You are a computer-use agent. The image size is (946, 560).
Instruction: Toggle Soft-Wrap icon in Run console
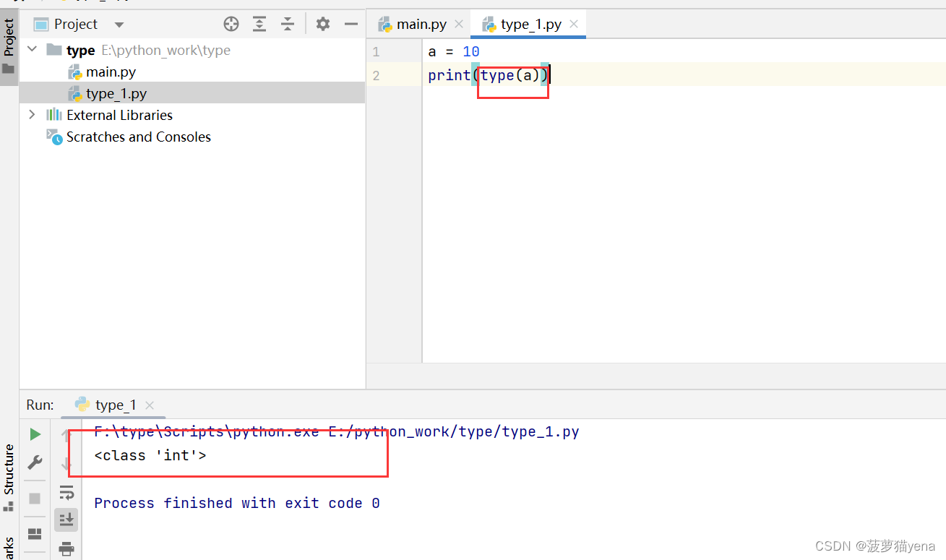click(66, 493)
